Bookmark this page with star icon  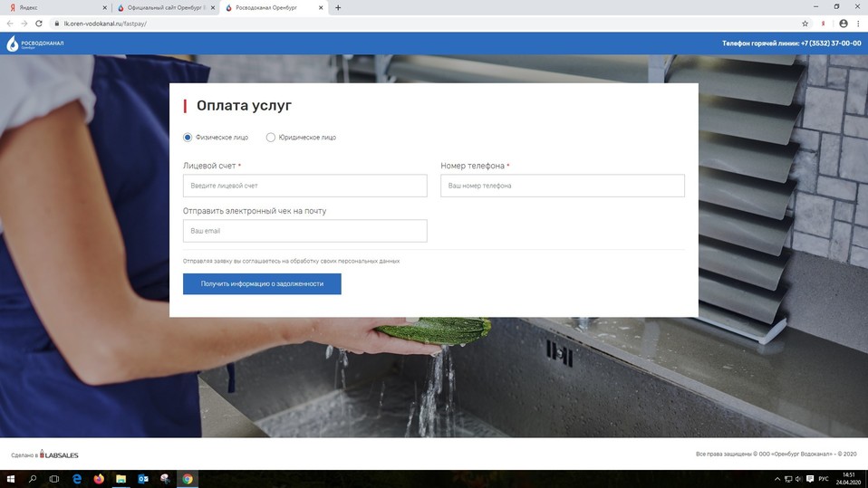(x=805, y=24)
